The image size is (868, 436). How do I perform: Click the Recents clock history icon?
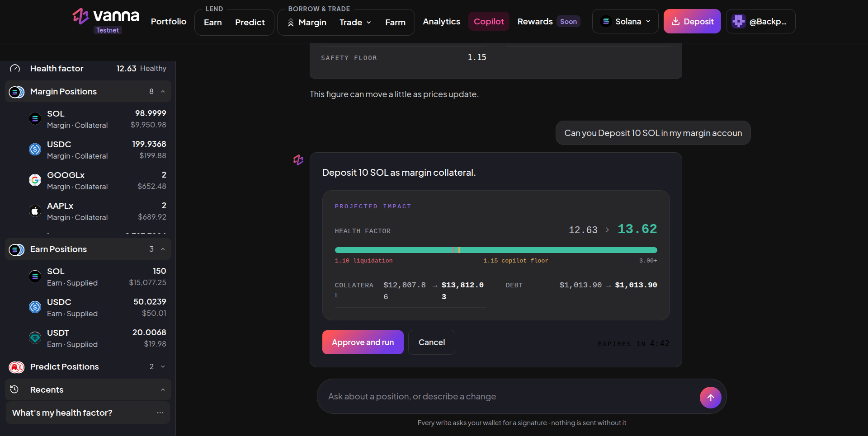click(x=14, y=389)
